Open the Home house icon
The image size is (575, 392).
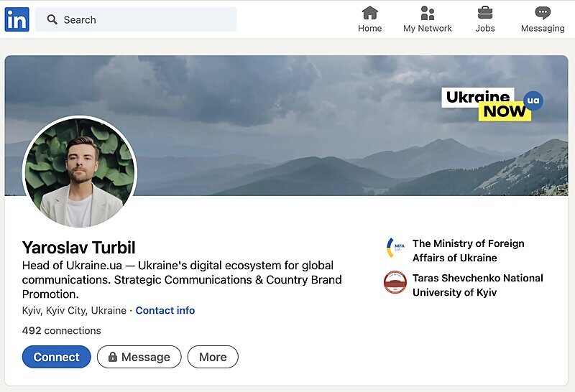369,13
